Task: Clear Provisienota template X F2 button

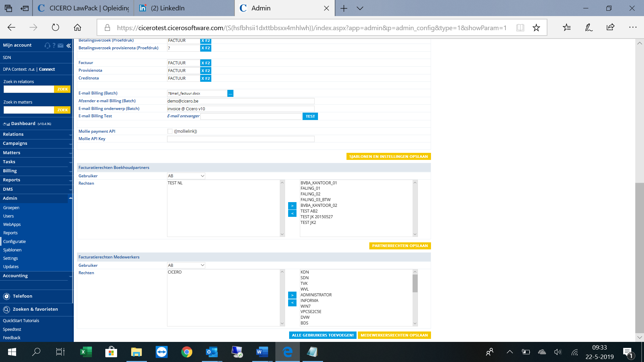Action: [206, 70]
